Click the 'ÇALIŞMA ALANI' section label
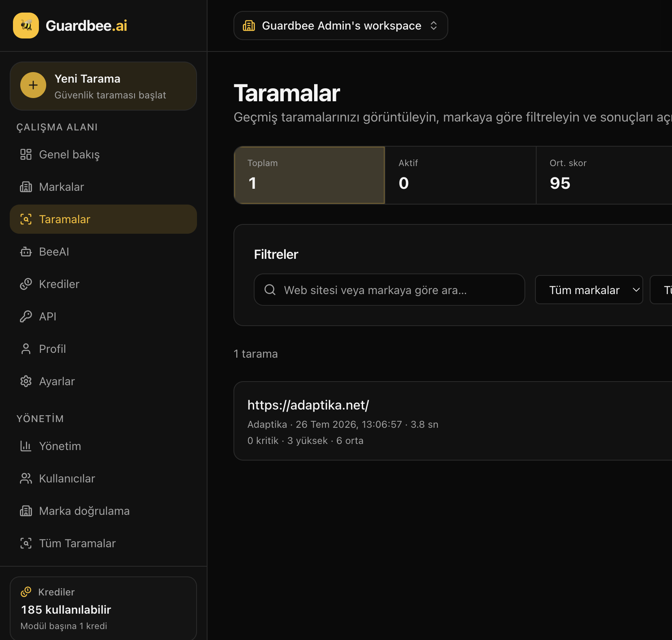This screenshot has height=640, width=672. coord(57,127)
